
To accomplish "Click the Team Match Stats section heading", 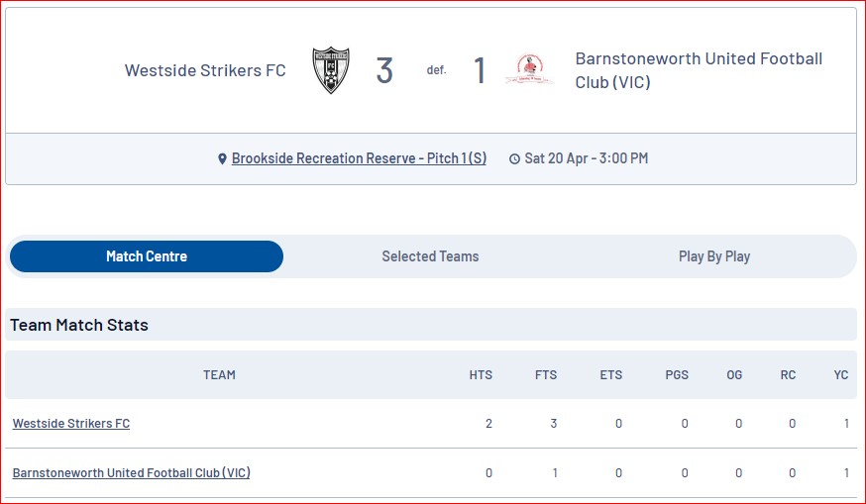I will (x=79, y=325).
